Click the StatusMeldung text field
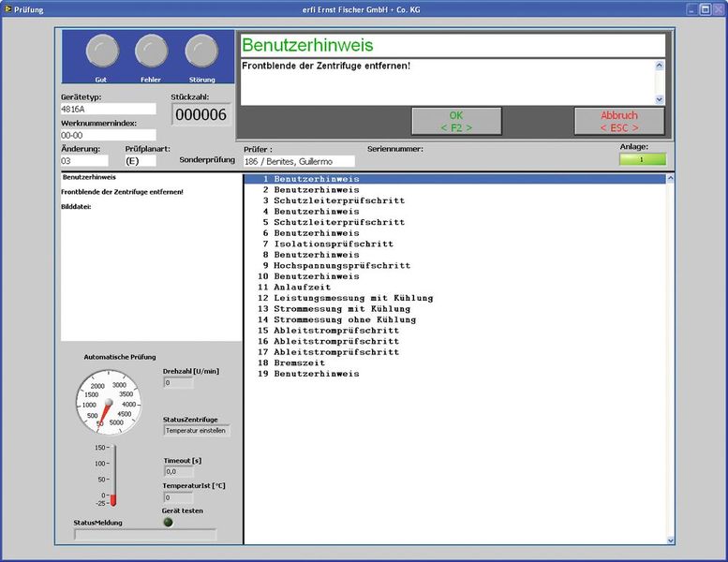This screenshot has height=562, width=728. pos(145,535)
